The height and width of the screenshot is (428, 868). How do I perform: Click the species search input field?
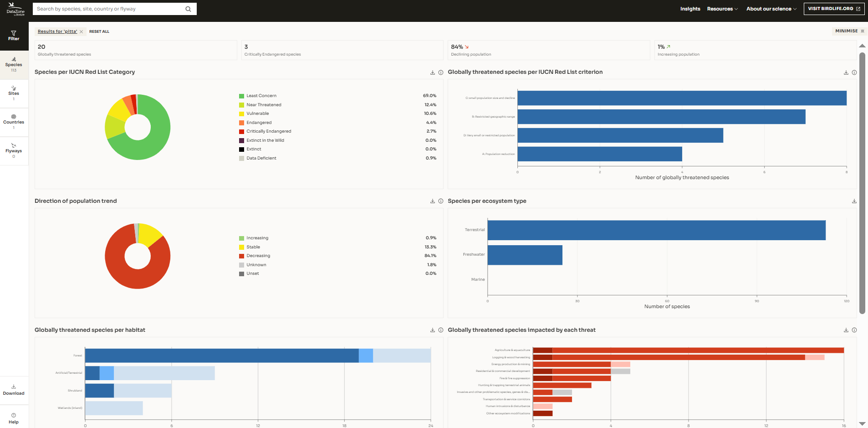tap(109, 9)
